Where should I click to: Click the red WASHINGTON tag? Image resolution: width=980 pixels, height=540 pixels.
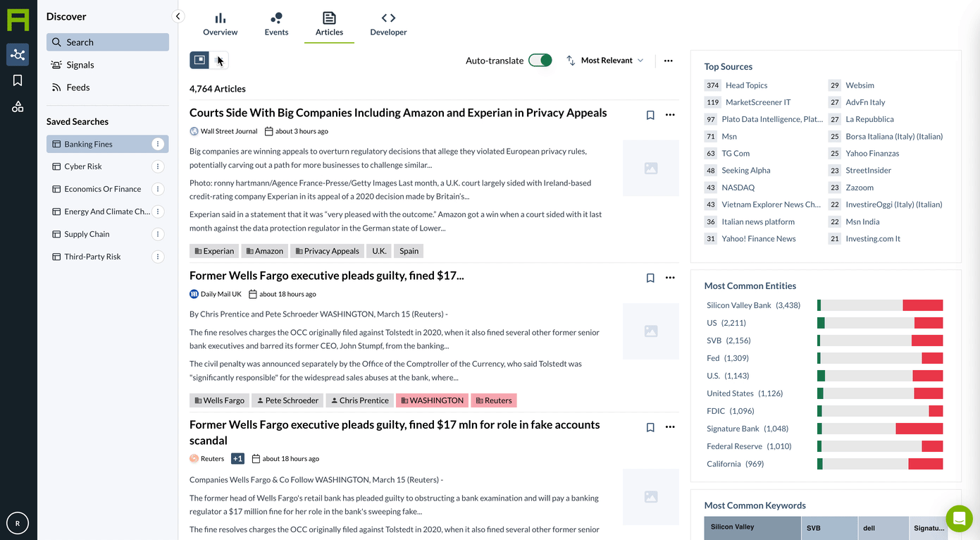[x=432, y=400]
